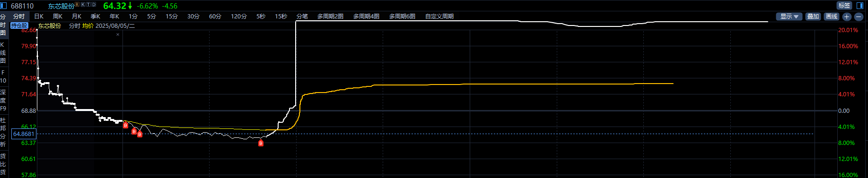Click the current price 64.32
Viewport: 868px width, 178px height.
[114, 6]
